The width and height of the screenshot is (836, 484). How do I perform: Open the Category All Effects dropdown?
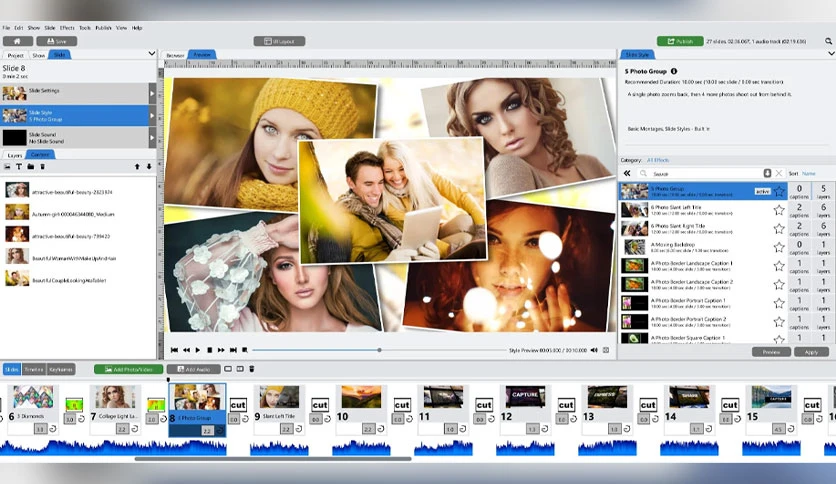(x=657, y=160)
